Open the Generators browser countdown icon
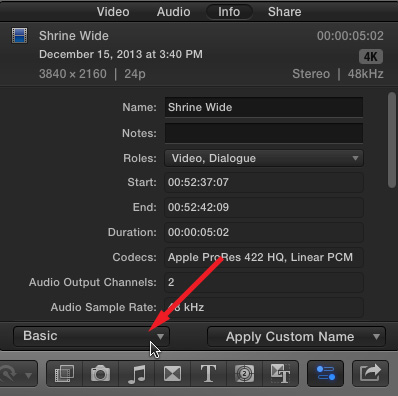The image size is (398, 396). 244,373
